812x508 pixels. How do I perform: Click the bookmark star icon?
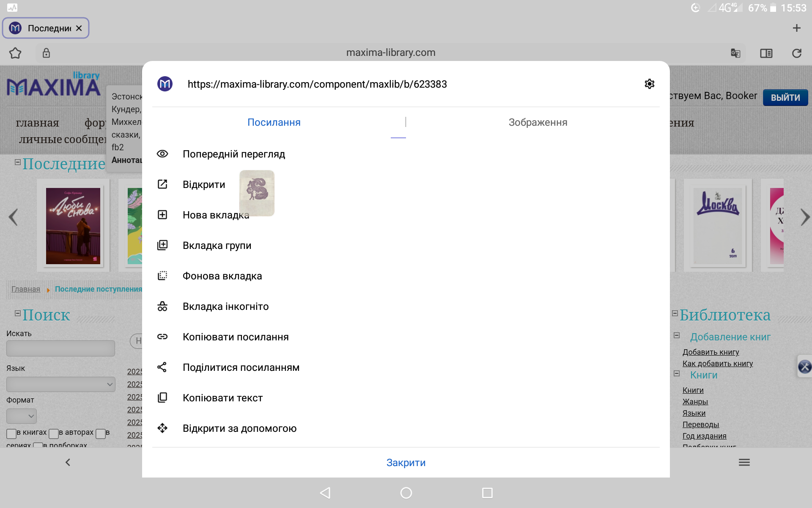tap(15, 53)
